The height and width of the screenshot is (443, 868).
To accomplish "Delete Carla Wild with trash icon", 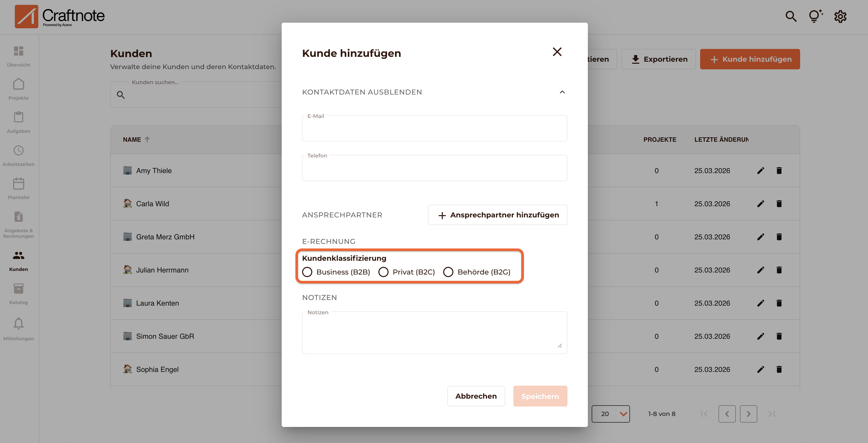I will (779, 204).
